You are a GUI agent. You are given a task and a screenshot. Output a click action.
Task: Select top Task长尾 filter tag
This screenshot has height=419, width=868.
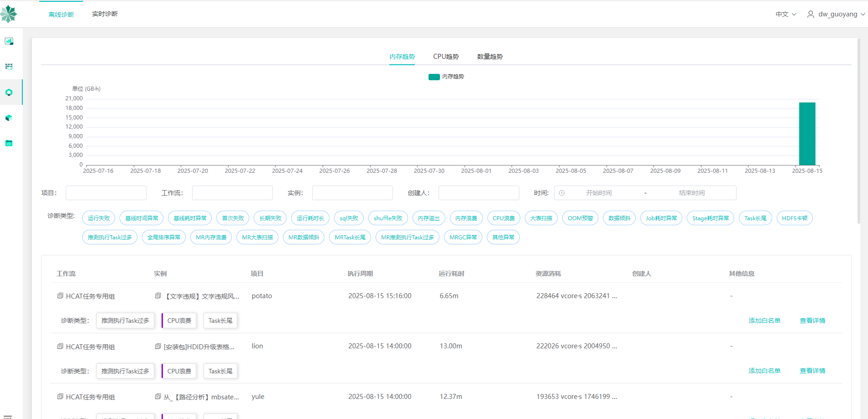pos(755,218)
